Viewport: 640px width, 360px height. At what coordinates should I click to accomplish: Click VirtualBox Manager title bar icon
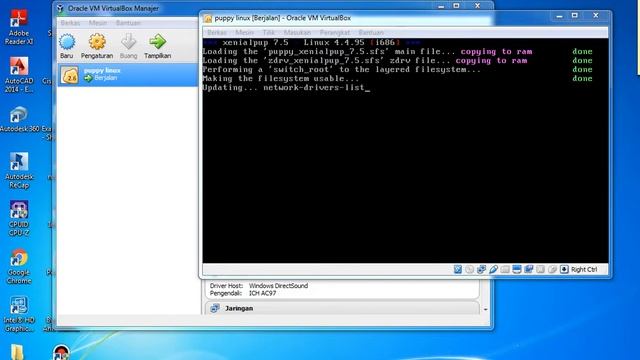60,8
